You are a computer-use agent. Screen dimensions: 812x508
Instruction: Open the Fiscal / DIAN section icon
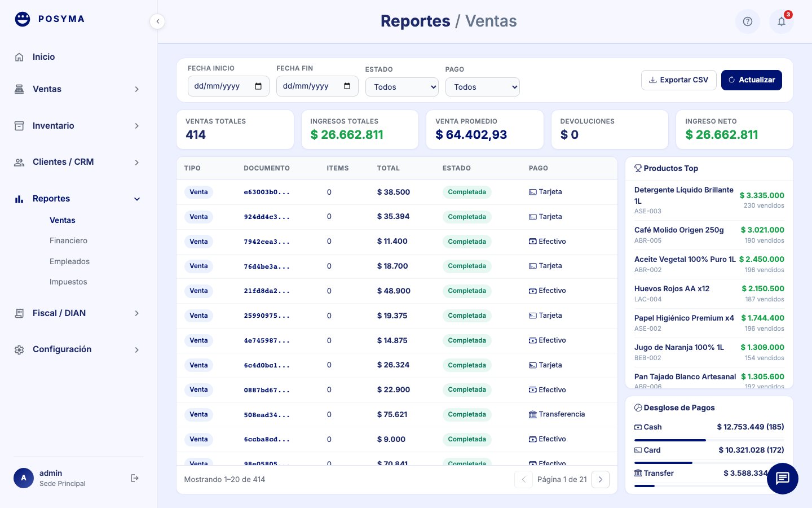point(19,313)
